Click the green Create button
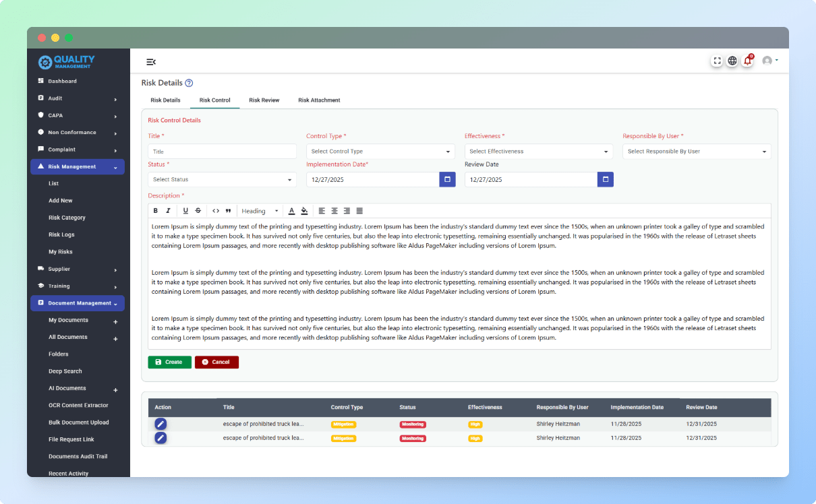This screenshot has height=504, width=816. [x=169, y=362]
